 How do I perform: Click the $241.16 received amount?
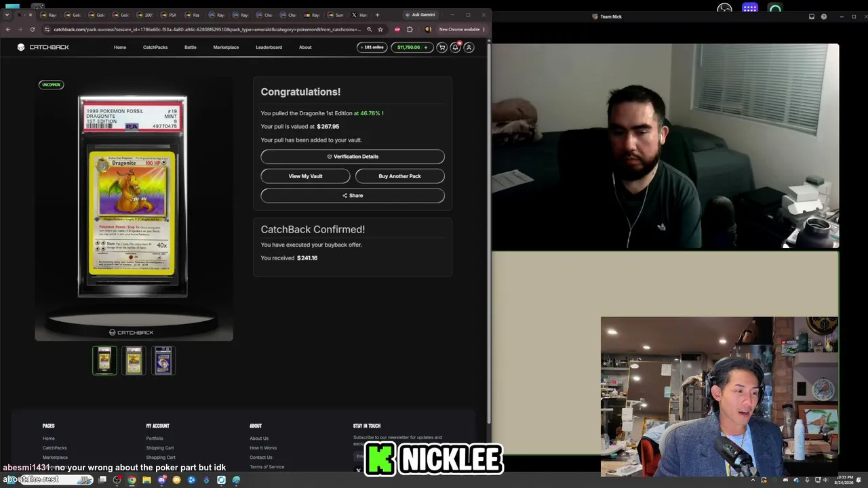pos(307,258)
